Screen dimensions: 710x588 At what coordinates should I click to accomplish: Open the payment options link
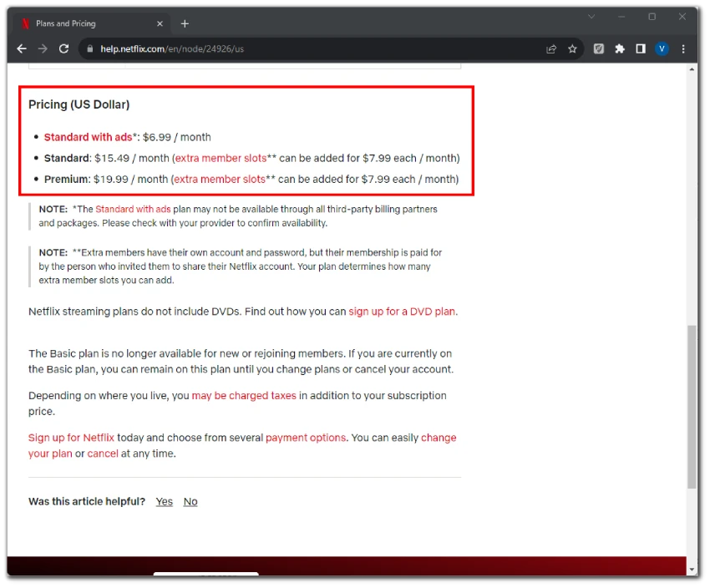pos(306,438)
